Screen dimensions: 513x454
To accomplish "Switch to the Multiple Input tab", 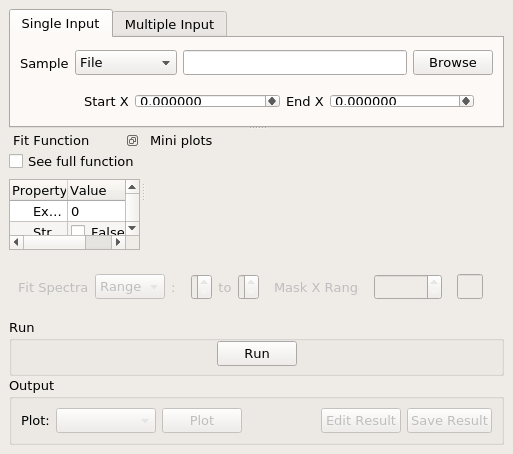I will point(169,24).
